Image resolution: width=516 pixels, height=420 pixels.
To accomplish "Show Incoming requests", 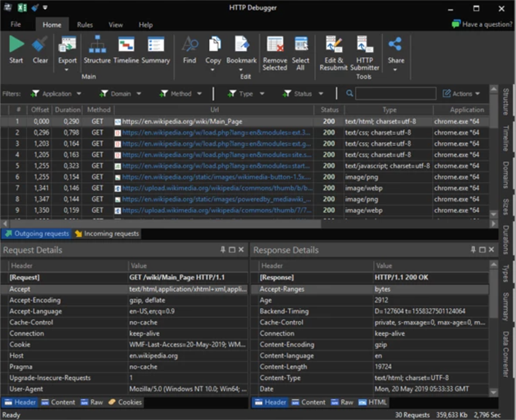I will [x=109, y=233].
